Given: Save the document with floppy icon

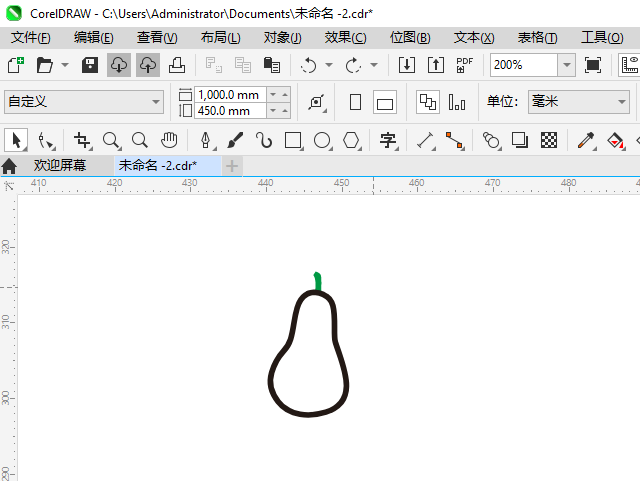Looking at the screenshot, I should point(90,65).
